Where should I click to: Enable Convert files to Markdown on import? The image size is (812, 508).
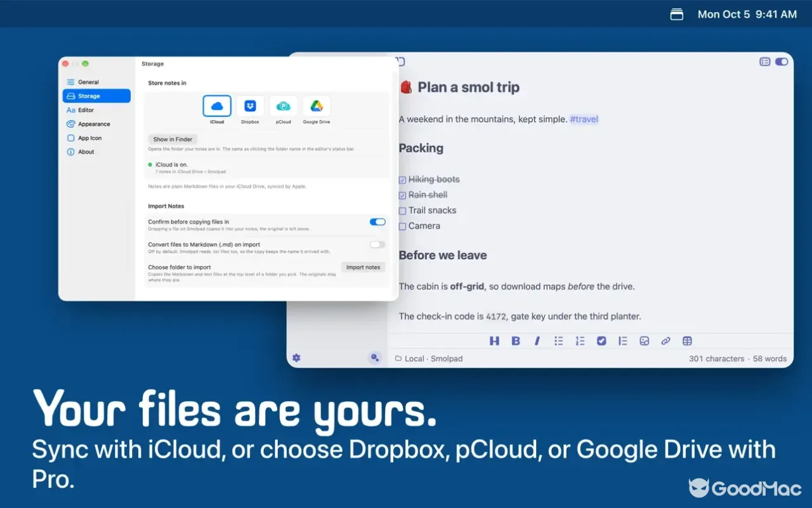(x=377, y=244)
